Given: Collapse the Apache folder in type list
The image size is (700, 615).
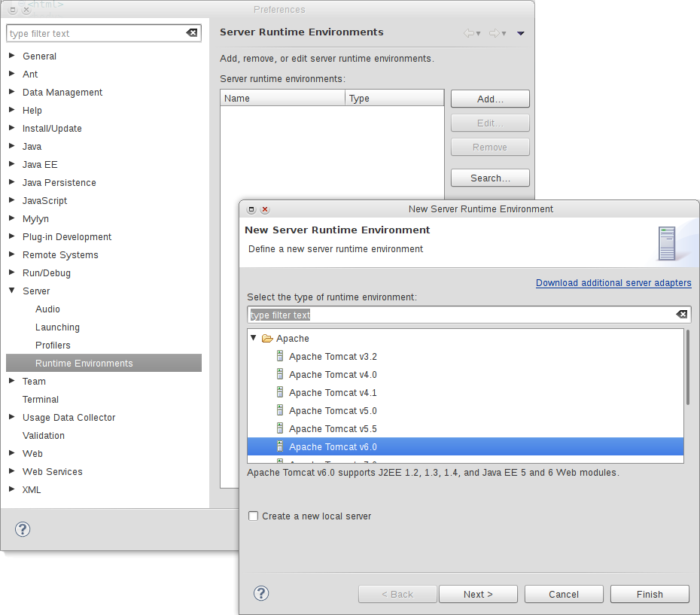Looking at the screenshot, I should [x=254, y=338].
